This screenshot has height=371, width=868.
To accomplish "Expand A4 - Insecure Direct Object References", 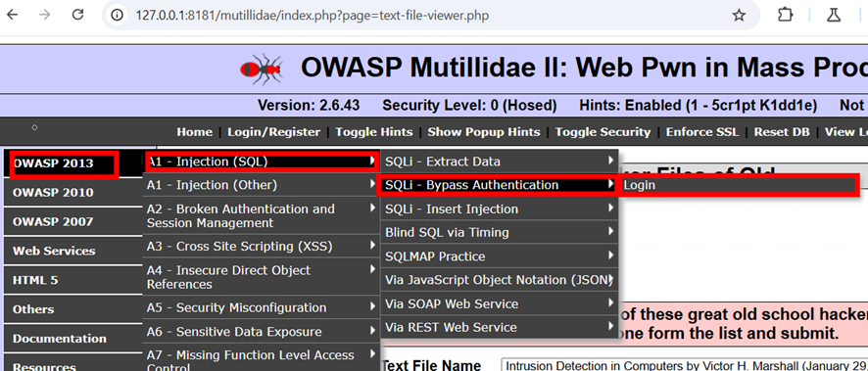I will 261,277.
